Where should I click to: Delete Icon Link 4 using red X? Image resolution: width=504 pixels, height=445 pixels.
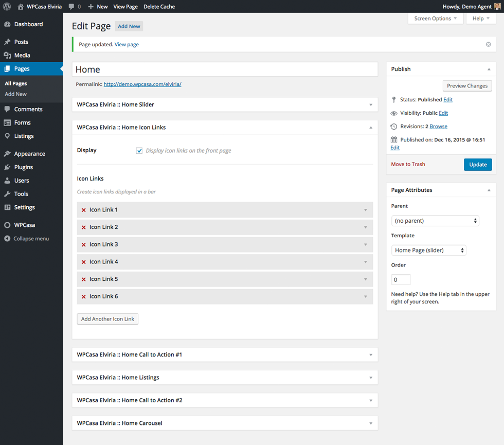point(84,262)
